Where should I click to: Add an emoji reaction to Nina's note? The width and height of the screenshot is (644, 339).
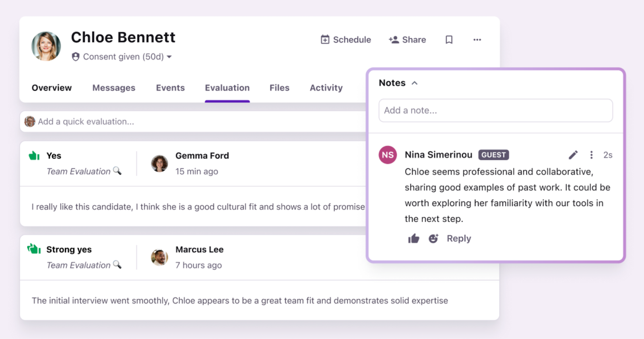[x=433, y=239]
